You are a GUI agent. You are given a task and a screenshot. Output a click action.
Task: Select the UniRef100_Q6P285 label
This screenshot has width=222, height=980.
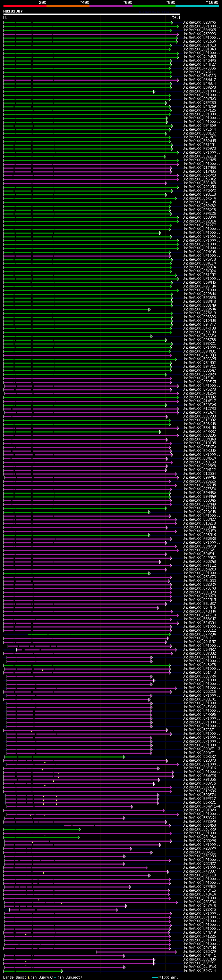coord(199,103)
